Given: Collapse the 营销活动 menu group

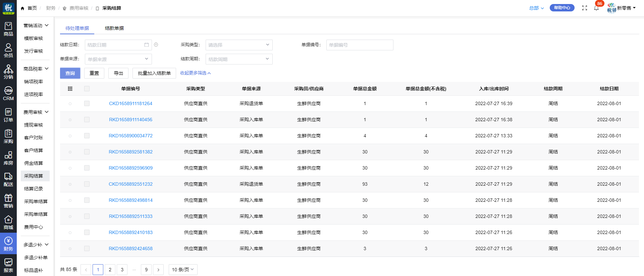Looking at the screenshot, I should pos(36,26).
